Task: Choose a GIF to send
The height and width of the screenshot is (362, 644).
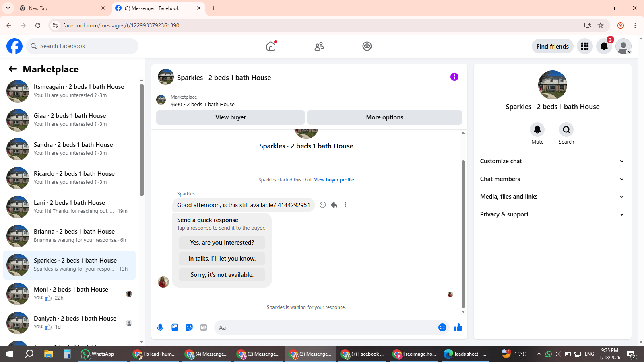Action: tap(204, 327)
